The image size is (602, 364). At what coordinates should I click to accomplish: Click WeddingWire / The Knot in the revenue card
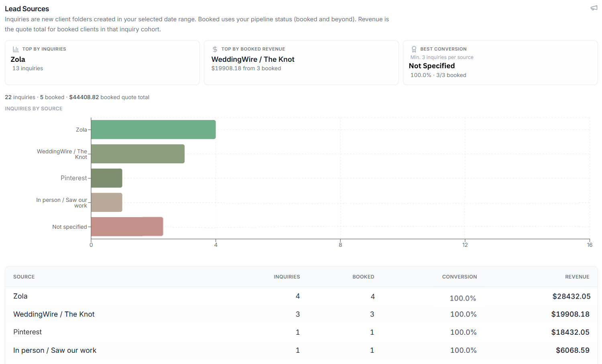tap(253, 59)
